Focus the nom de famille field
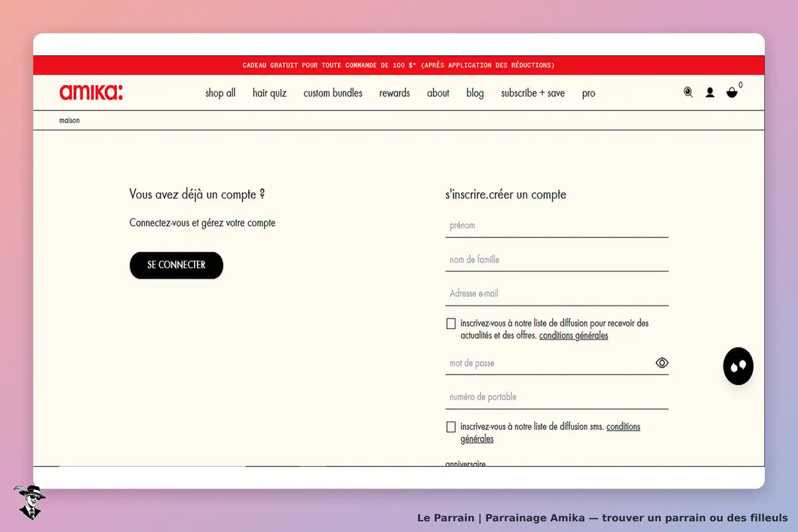Screen dimensions: 798x532 tap(557, 259)
